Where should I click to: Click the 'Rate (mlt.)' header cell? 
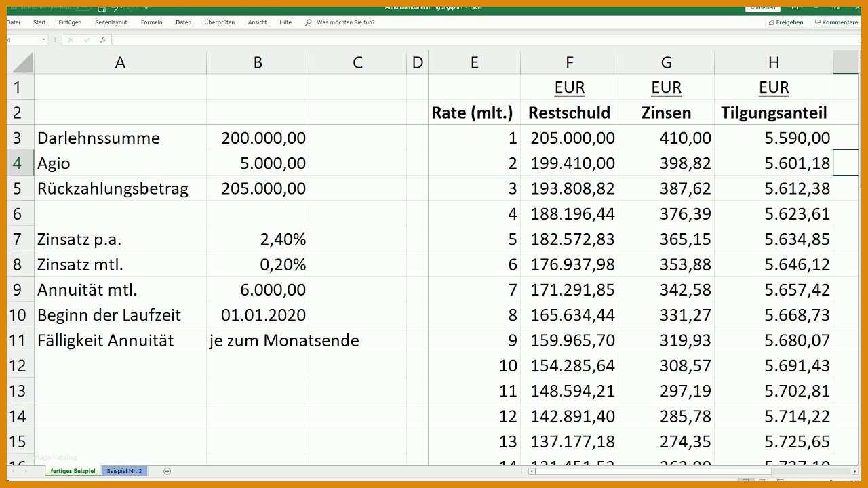click(474, 113)
